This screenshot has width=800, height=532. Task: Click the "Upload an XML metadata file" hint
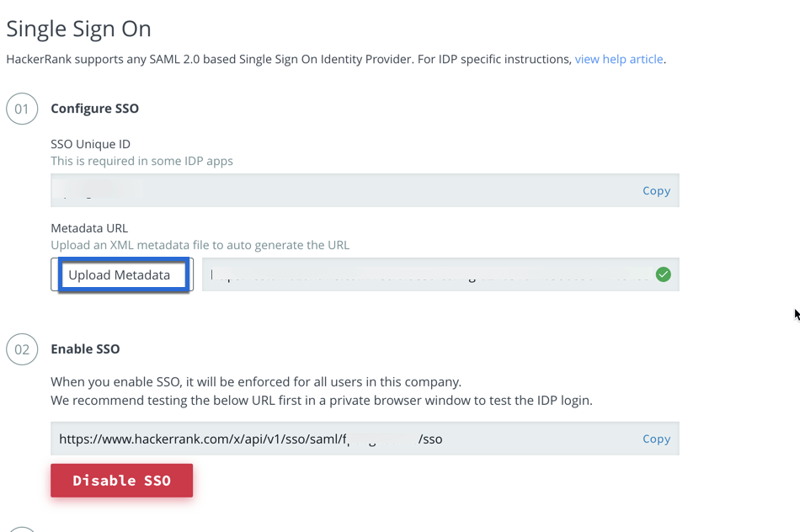pos(200,245)
